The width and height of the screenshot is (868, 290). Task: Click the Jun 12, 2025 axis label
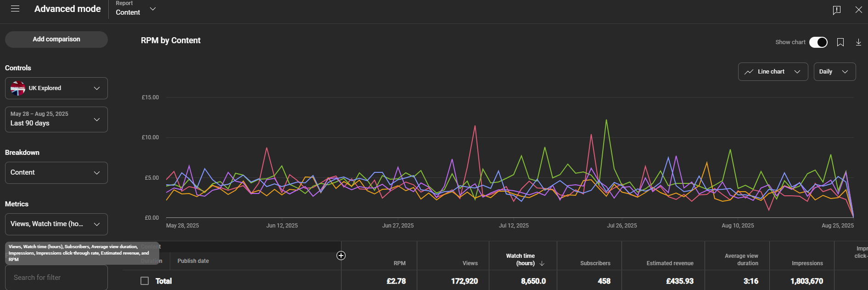[282, 226]
